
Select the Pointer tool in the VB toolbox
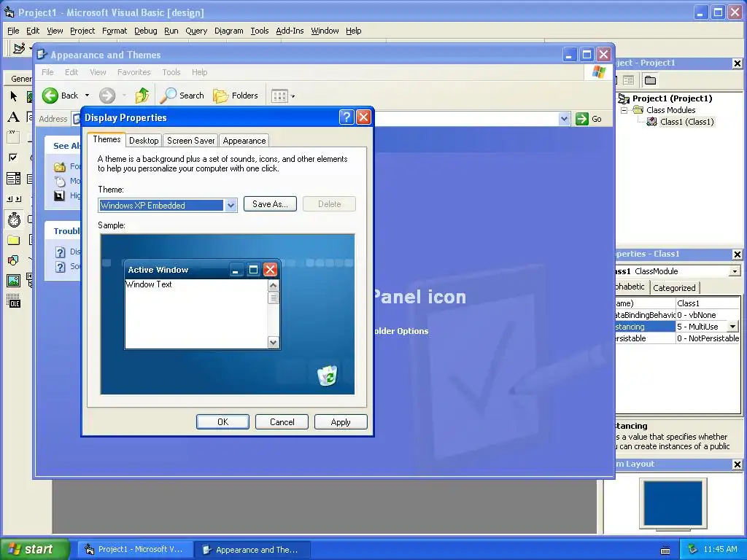(x=13, y=97)
